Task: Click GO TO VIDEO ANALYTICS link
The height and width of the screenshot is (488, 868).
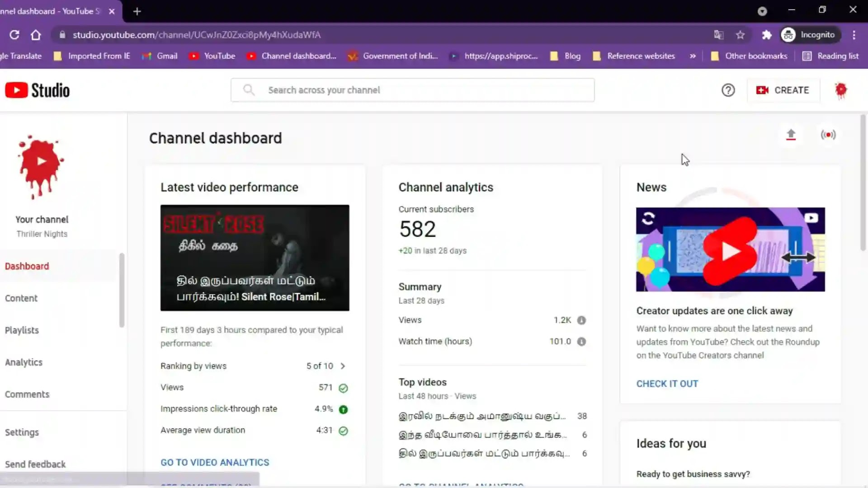Action: [x=215, y=462]
